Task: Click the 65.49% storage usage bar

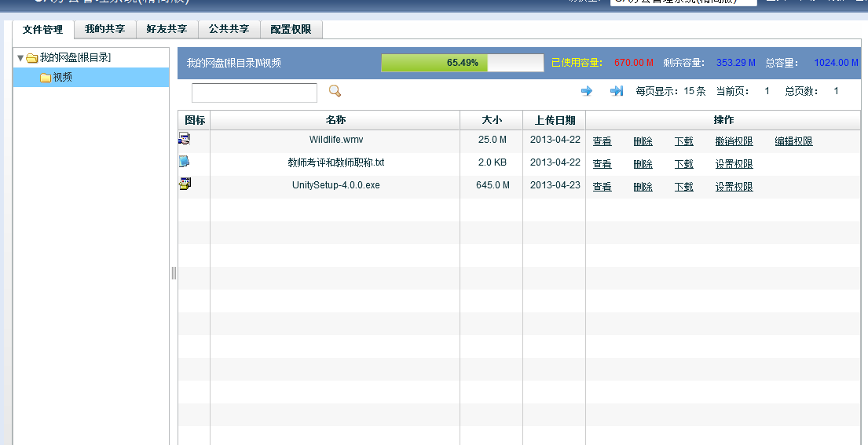Action: (462, 63)
